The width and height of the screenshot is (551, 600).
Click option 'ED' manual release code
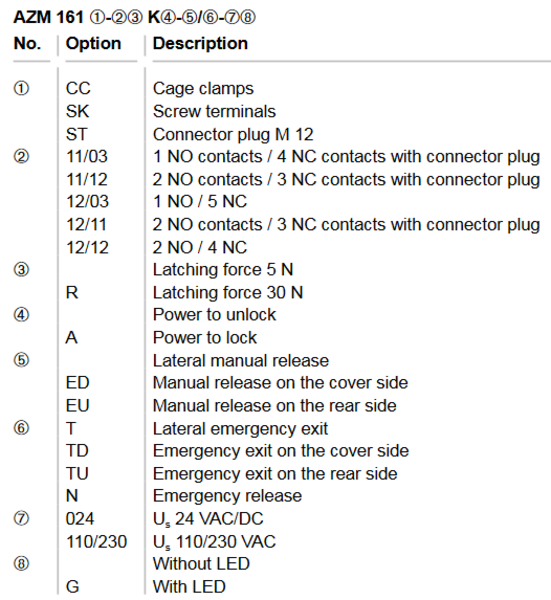tap(78, 383)
